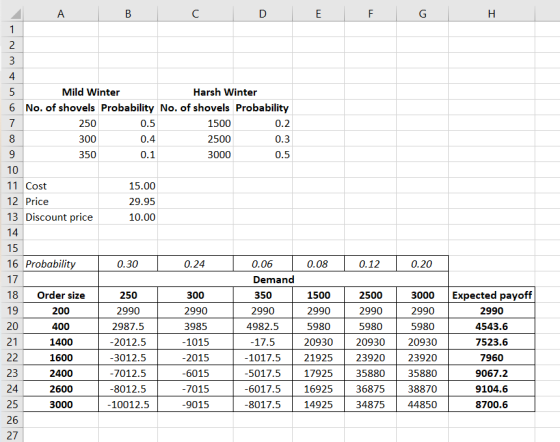Click the 'Order size' header cell

(61, 295)
